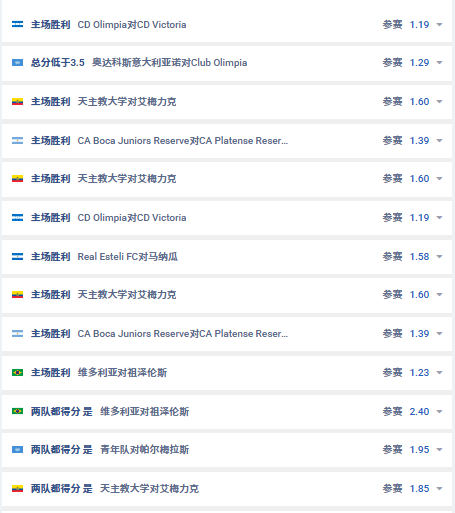
Task: Open the dropdown arrow beside odds 2.40
Action: (x=439, y=412)
